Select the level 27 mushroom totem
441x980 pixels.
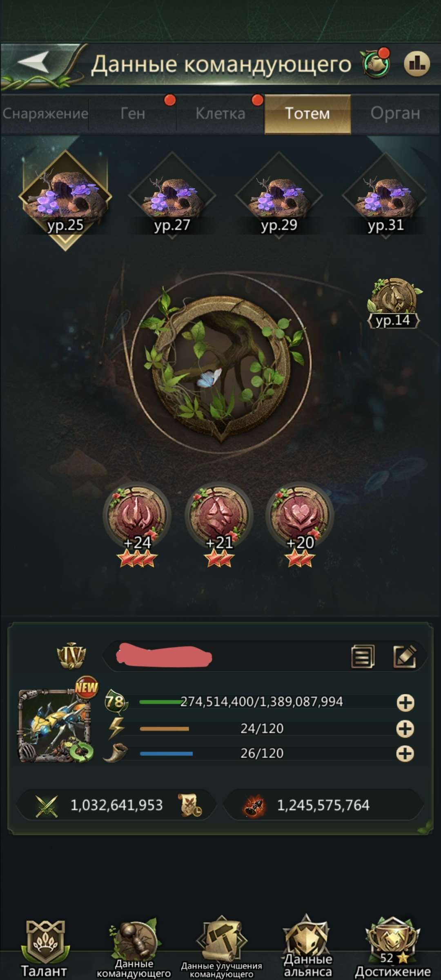[x=172, y=196]
